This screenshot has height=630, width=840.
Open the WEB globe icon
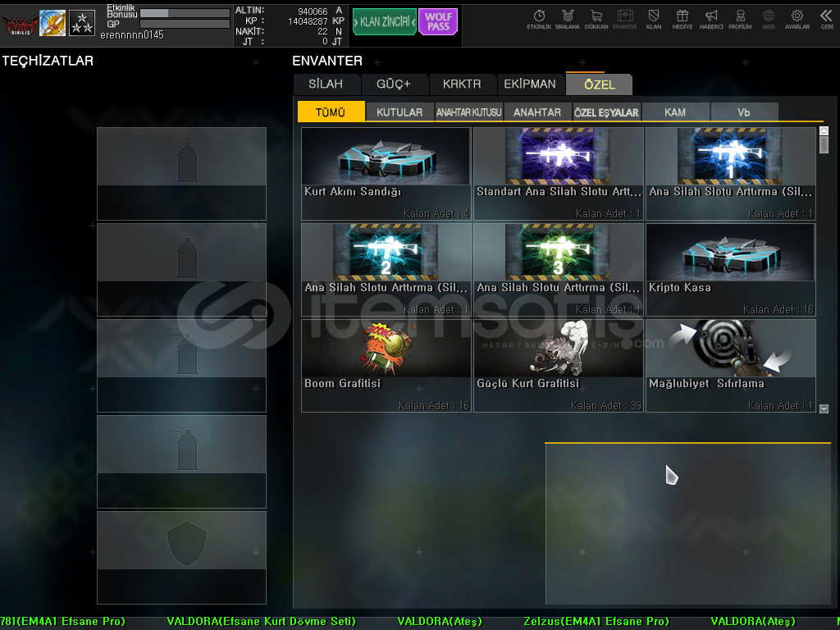point(769,20)
